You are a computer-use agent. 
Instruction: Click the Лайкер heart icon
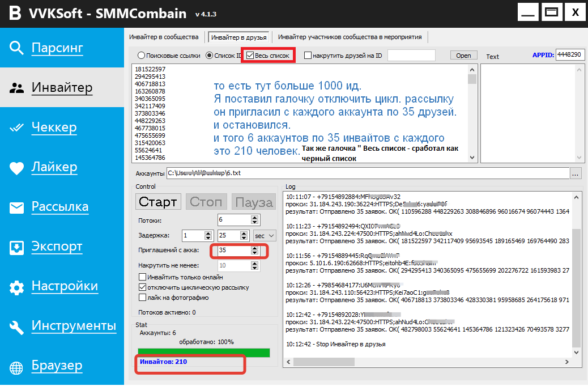[x=17, y=168]
